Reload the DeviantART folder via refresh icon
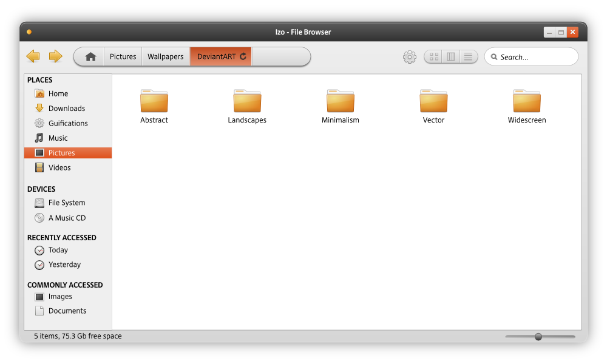Screen dimensions: 607x364 pos(243,56)
